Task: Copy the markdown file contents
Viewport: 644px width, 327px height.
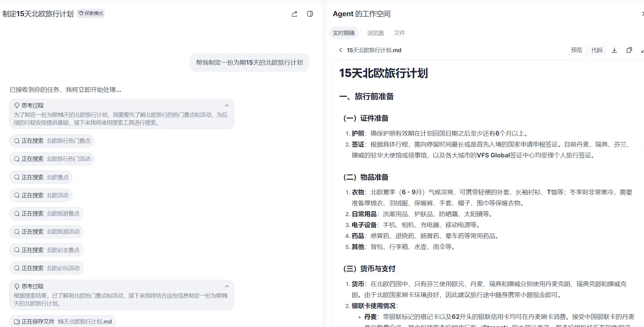Action: click(x=629, y=50)
